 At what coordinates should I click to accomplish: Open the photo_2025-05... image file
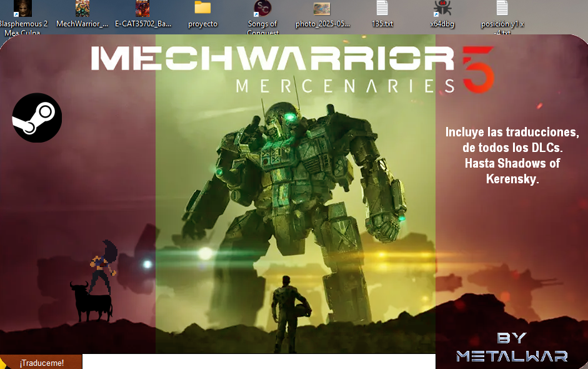coord(322,14)
